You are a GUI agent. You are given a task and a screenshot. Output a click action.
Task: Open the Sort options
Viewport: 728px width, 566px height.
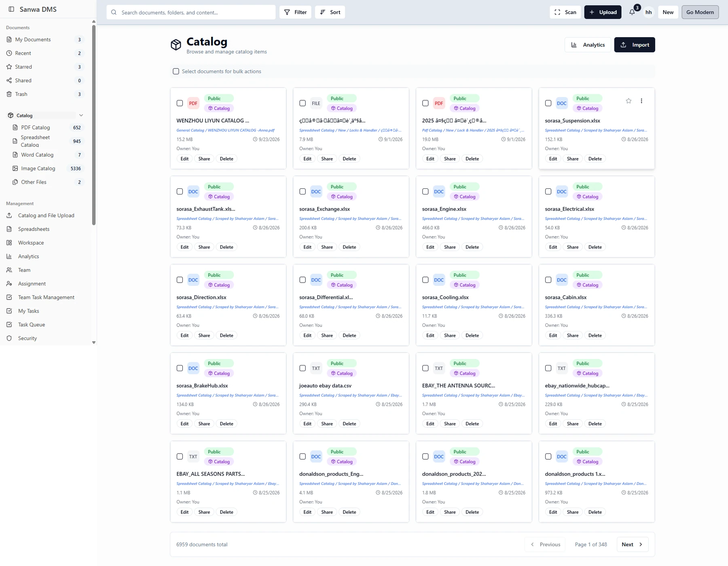pos(330,12)
